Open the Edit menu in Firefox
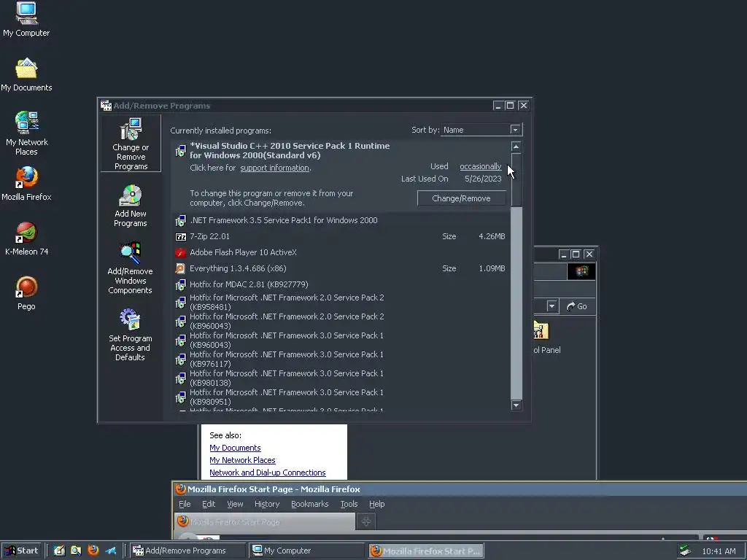This screenshot has width=747, height=560. pos(209,504)
